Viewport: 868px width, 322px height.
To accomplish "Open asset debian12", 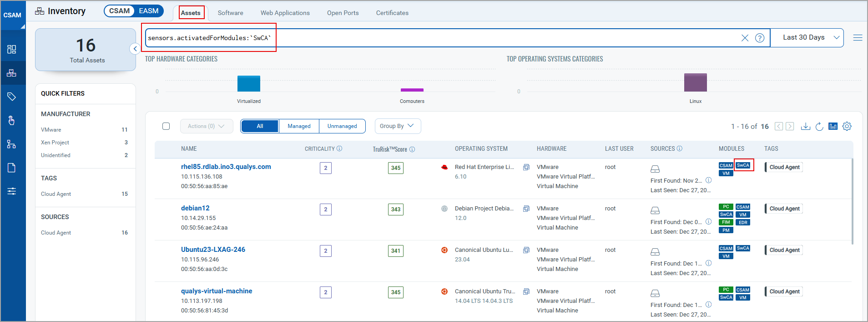I will [195, 208].
